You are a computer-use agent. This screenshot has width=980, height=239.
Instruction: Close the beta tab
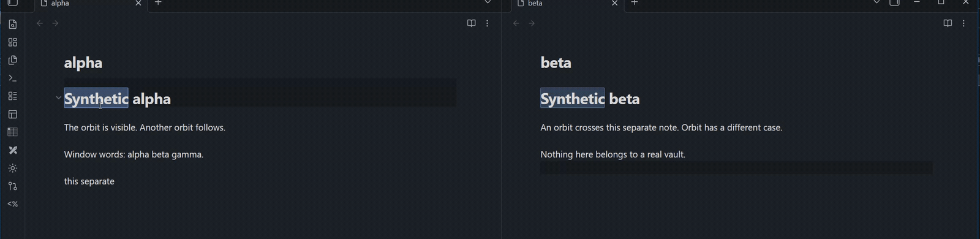(x=615, y=3)
